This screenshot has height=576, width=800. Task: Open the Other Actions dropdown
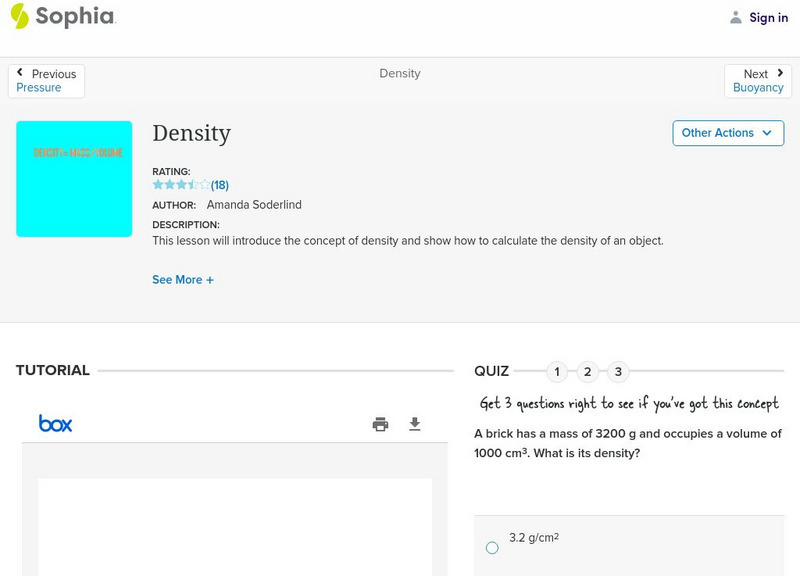[727, 133]
